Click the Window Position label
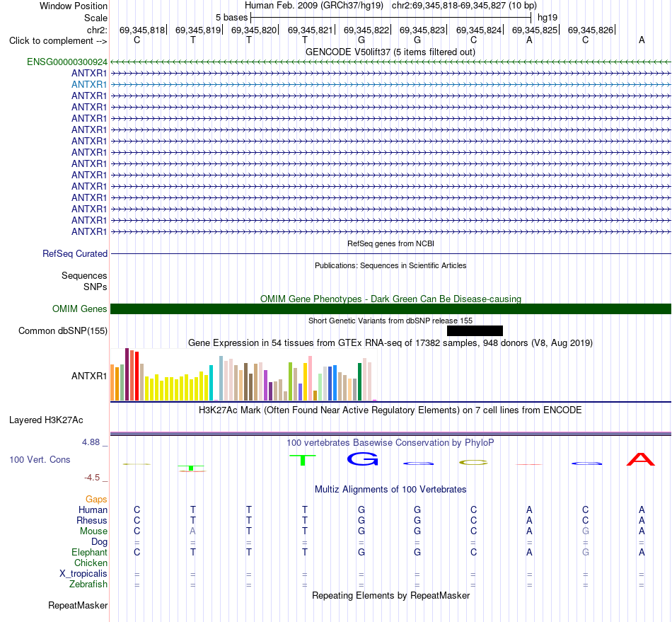Viewport: 672px width, 622px height. point(74,6)
